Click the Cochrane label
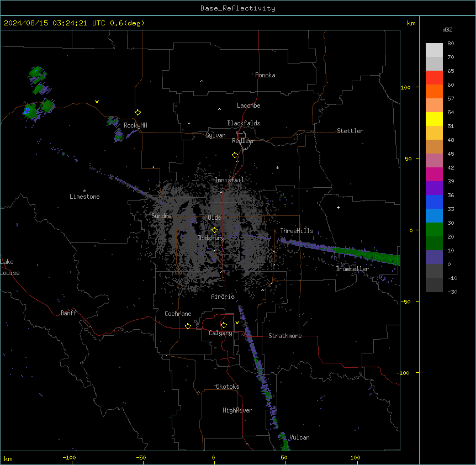Screen dimensions: 476x465 pos(178,314)
